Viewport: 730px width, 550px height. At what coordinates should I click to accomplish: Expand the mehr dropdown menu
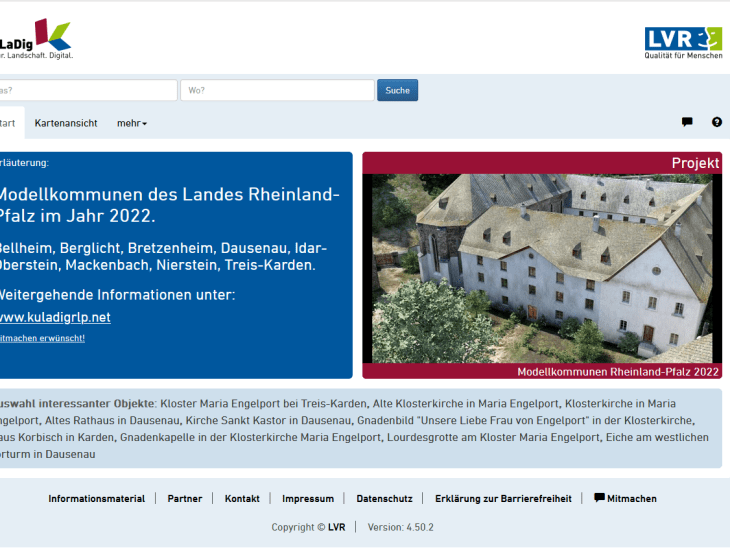[131, 123]
